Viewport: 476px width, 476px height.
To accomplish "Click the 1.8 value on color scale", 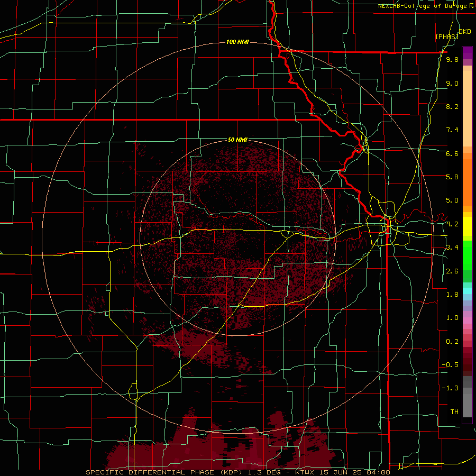I will point(452,295).
